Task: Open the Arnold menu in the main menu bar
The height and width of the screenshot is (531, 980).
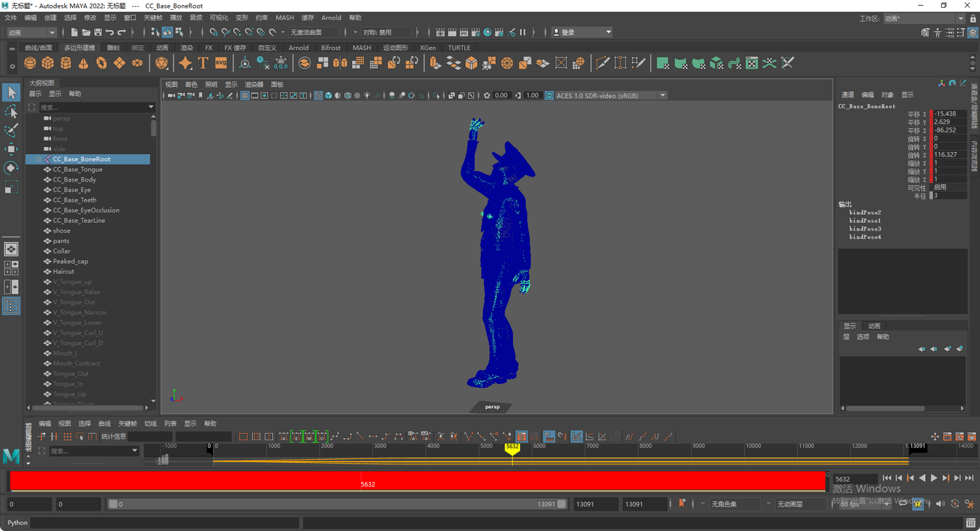Action: click(331, 18)
